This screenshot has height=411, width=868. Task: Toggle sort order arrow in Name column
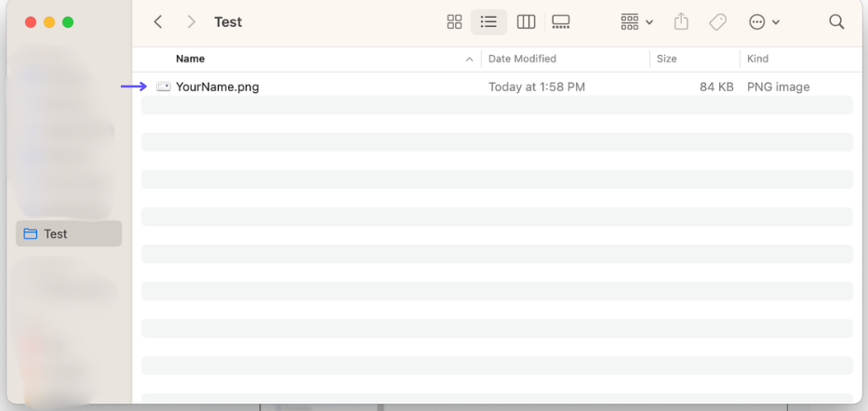point(469,60)
